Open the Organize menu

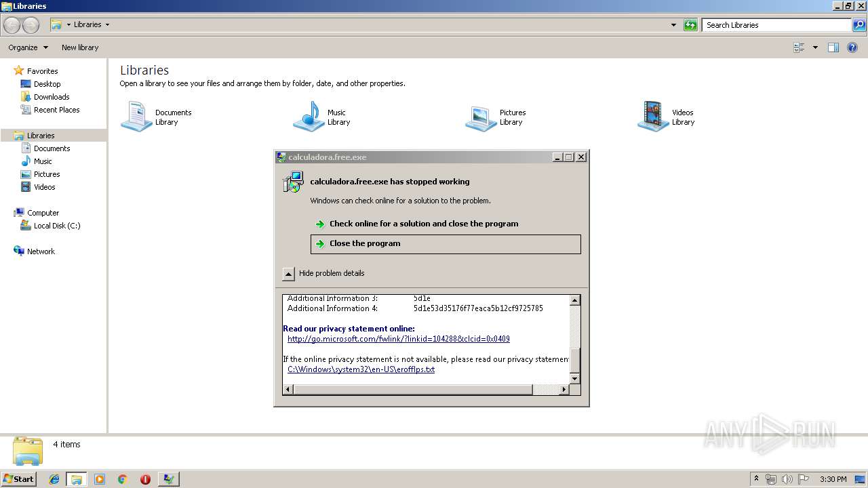28,47
